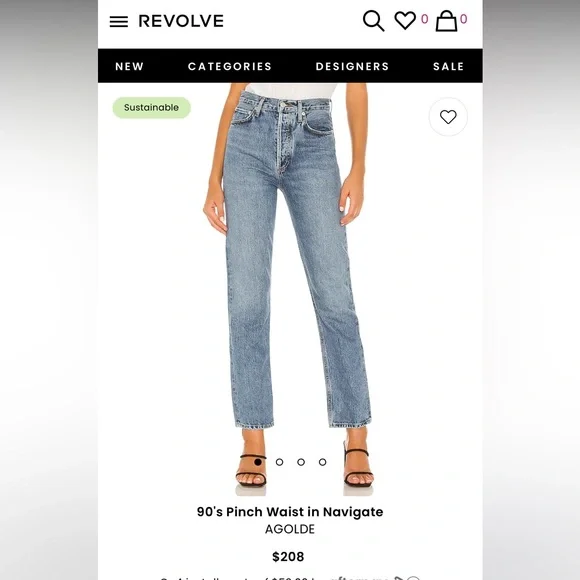Select the second carousel image dot
Viewport: 580px width, 580px height.
click(x=280, y=462)
